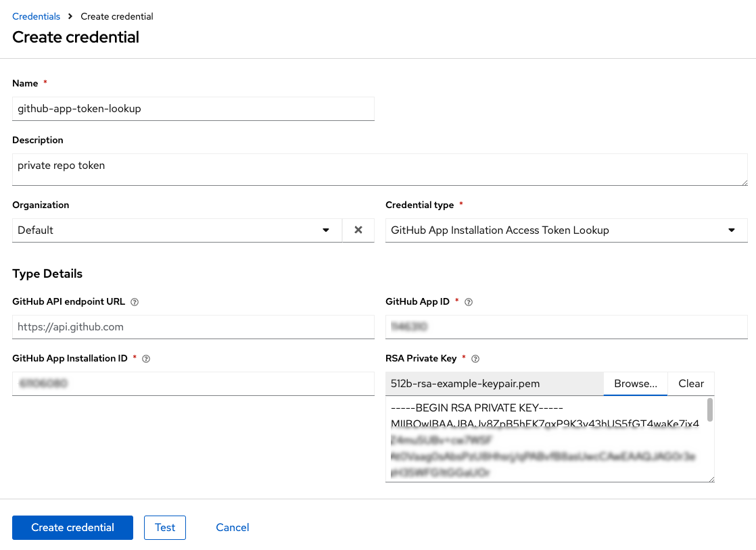Cancel the credential creation
Image resolution: width=756 pixels, height=550 pixels.
click(233, 528)
